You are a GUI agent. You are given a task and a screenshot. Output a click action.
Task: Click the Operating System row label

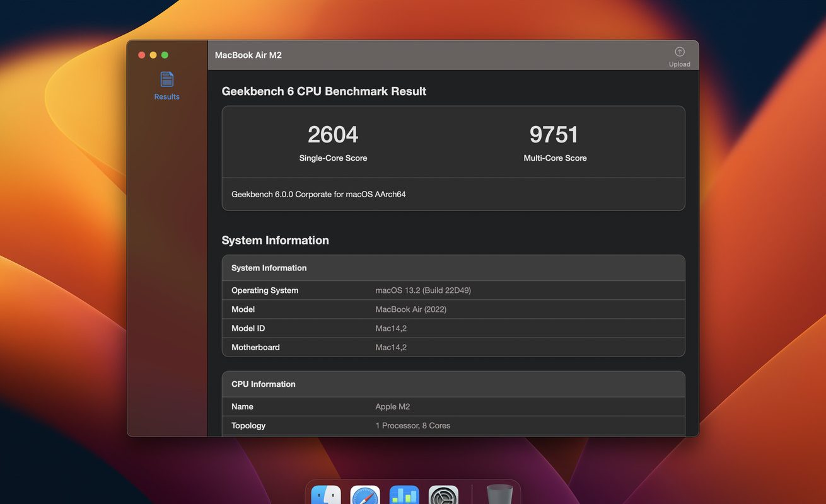265,290
